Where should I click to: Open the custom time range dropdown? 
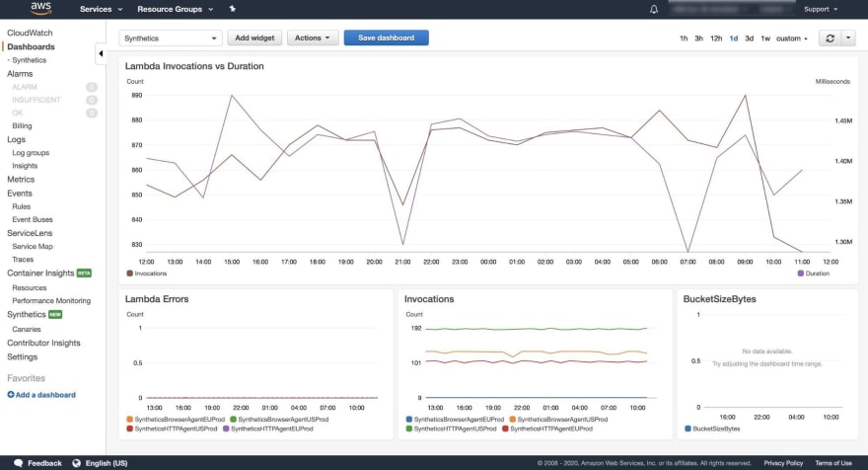coord(792,39)
